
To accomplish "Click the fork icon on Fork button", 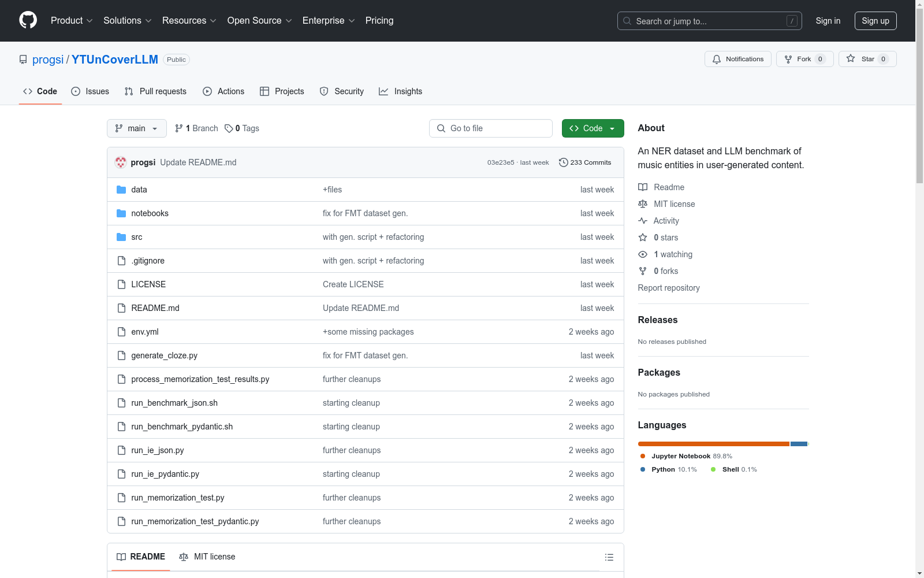I will pos(788,59).
